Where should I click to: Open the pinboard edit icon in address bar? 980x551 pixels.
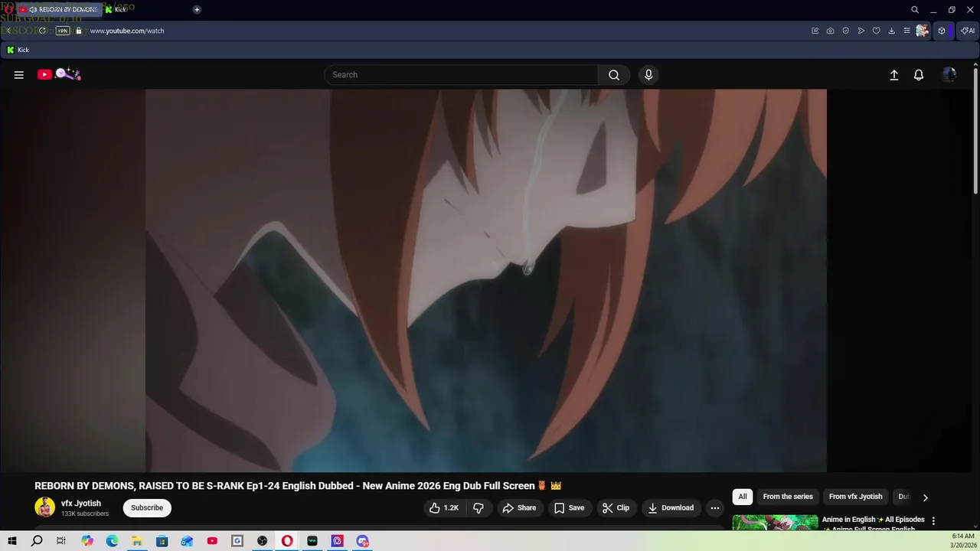point(815,31)
